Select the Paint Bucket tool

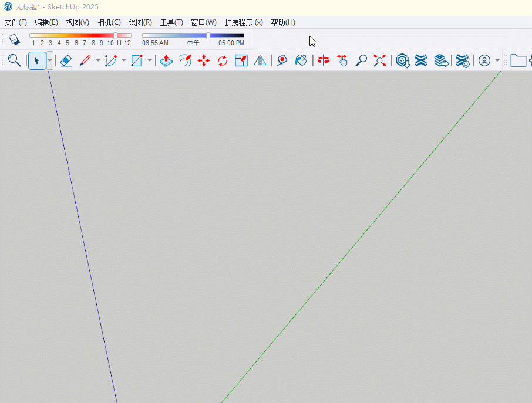pyautogui.click(x=301, y=60)
